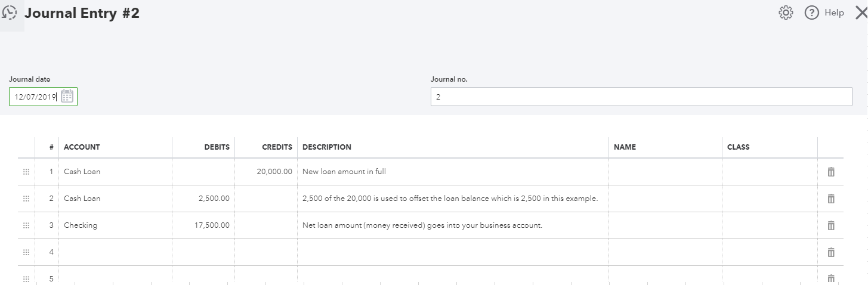This screenshot has height=285, width=868.
Task: Click the 17,500.00 debit amount cell
Action: [203, 225]
